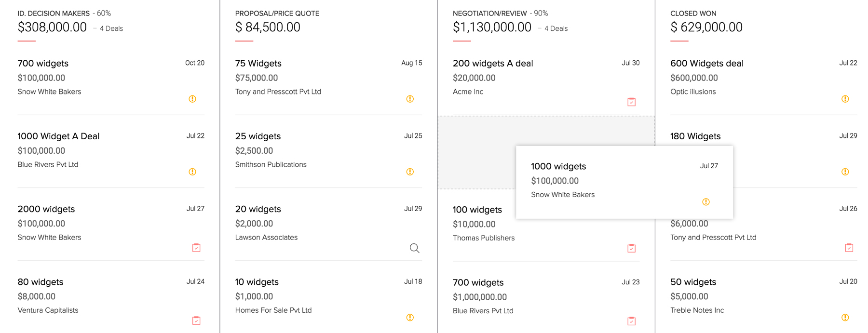Screen dimensions: 868x333
Task: Select the Closed Won stage header
Action: [693, 13]
